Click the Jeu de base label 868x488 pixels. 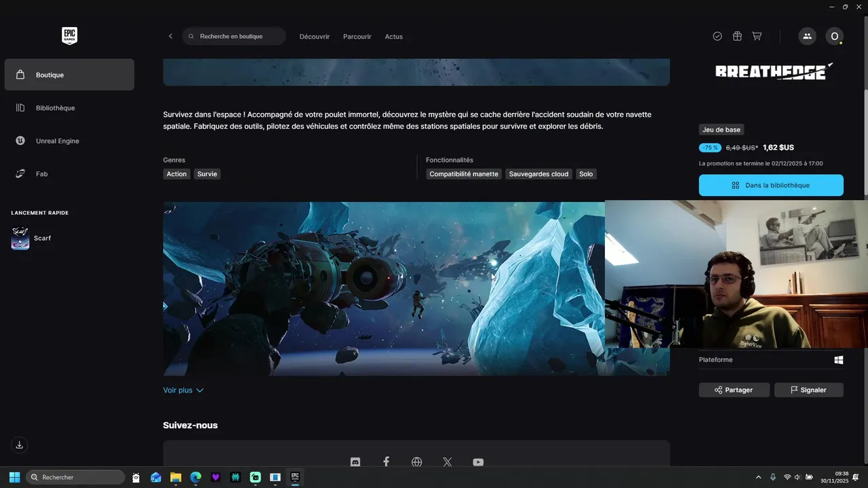pos(722,130)
